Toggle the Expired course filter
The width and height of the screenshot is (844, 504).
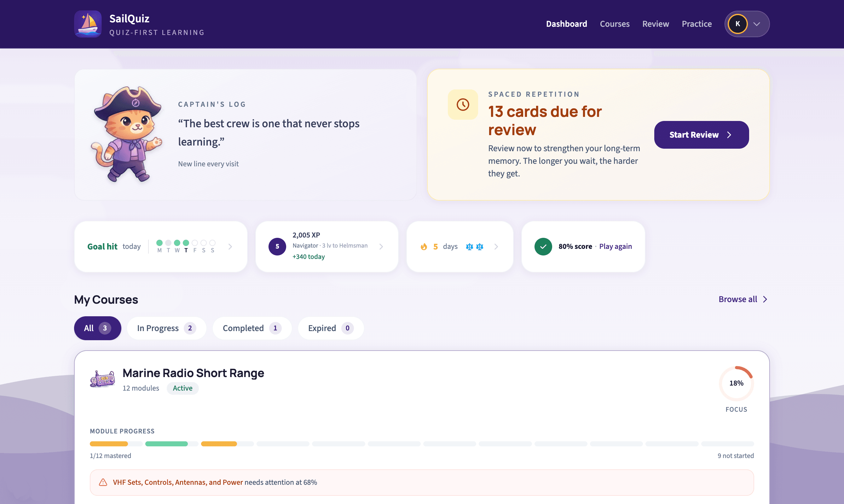(x=330, y=328)
